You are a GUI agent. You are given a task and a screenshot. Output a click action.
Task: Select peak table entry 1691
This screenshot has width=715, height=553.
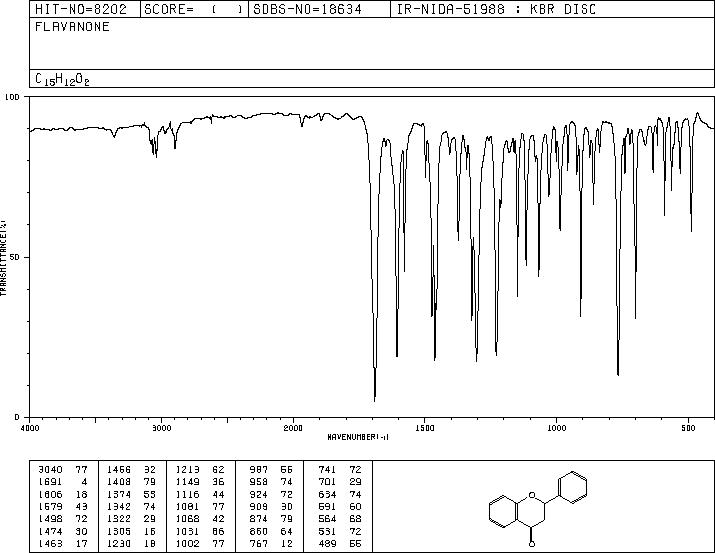tap(62, 482)
